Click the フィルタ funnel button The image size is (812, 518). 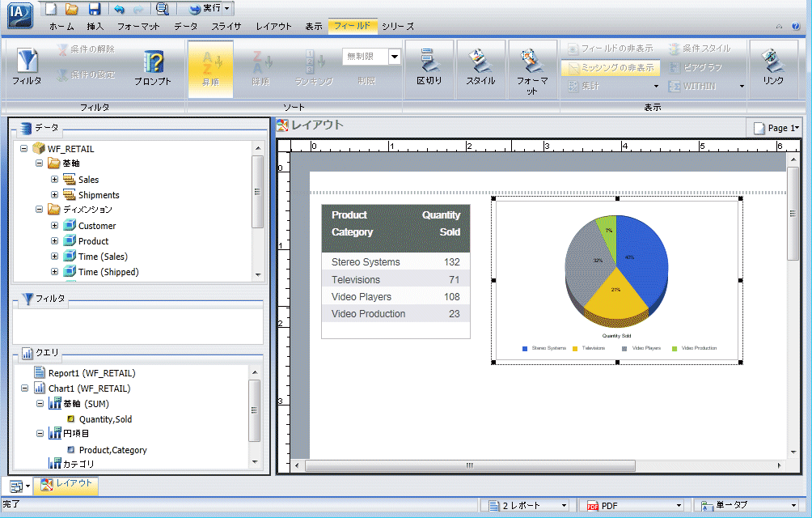pos(27,67)
